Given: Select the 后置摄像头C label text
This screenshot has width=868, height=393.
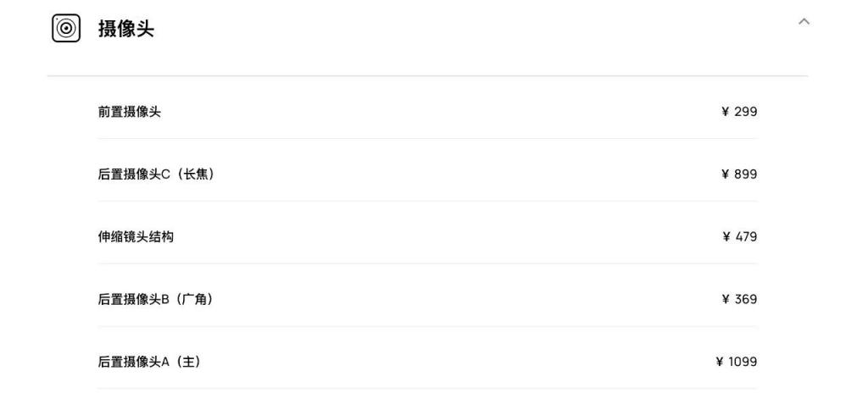Looking at the screenshot, I should point(133,174).
